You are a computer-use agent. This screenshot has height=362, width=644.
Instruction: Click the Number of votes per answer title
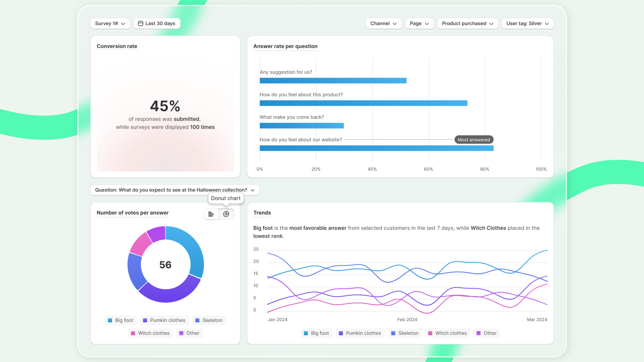[132, 213]
